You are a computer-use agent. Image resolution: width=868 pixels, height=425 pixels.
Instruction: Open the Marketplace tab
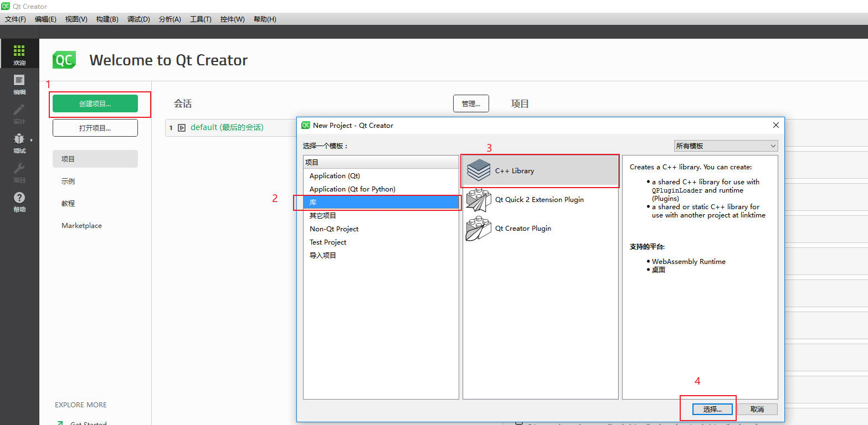coord(95,225)
